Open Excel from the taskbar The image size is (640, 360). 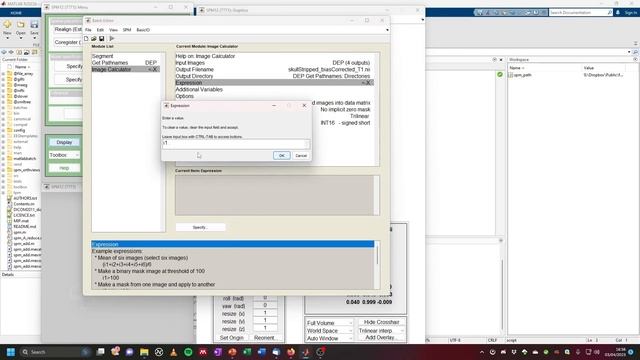tap(247, 352)
